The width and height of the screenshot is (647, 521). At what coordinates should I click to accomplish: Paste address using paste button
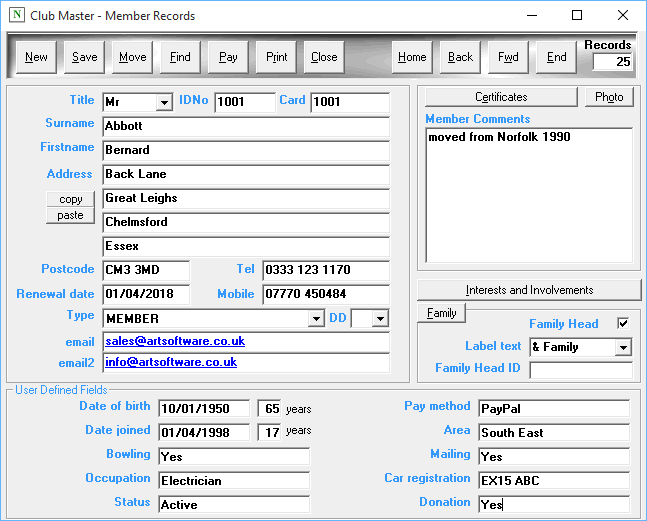coord(71,215)
